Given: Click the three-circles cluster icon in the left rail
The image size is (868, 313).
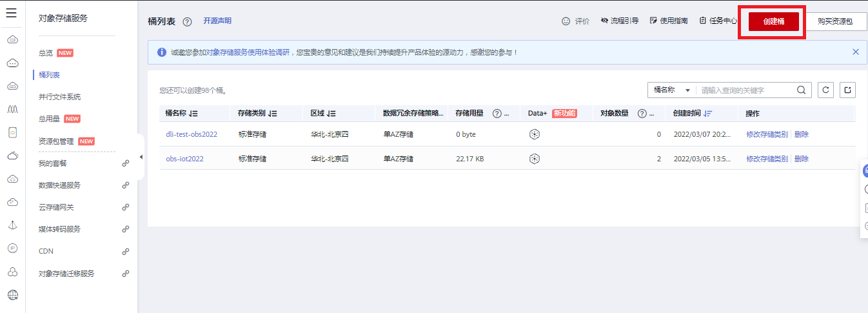Looking at the screenshot, I should coord(12,271).
